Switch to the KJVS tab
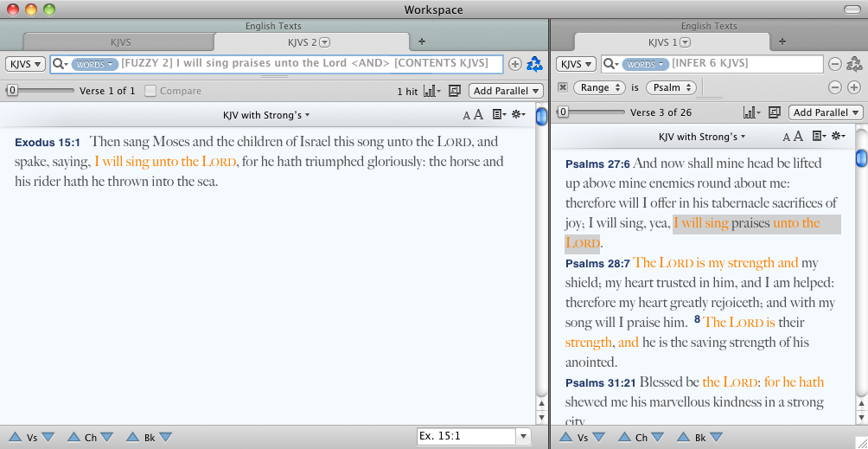 click(x=118, y=42)
